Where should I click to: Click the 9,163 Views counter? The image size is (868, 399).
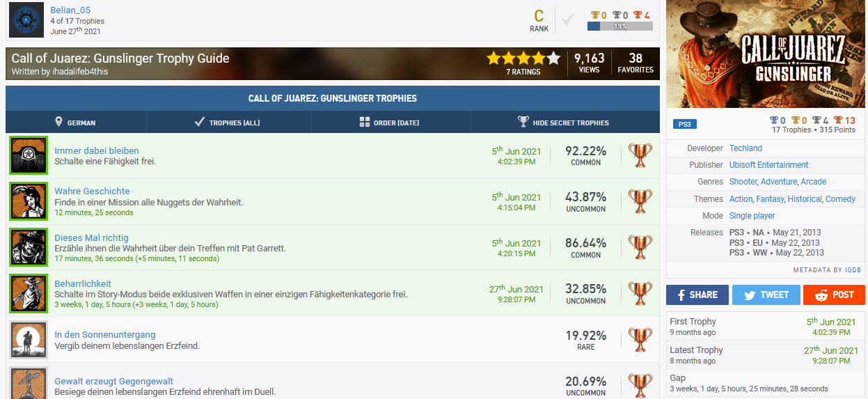tap(589, 63)
